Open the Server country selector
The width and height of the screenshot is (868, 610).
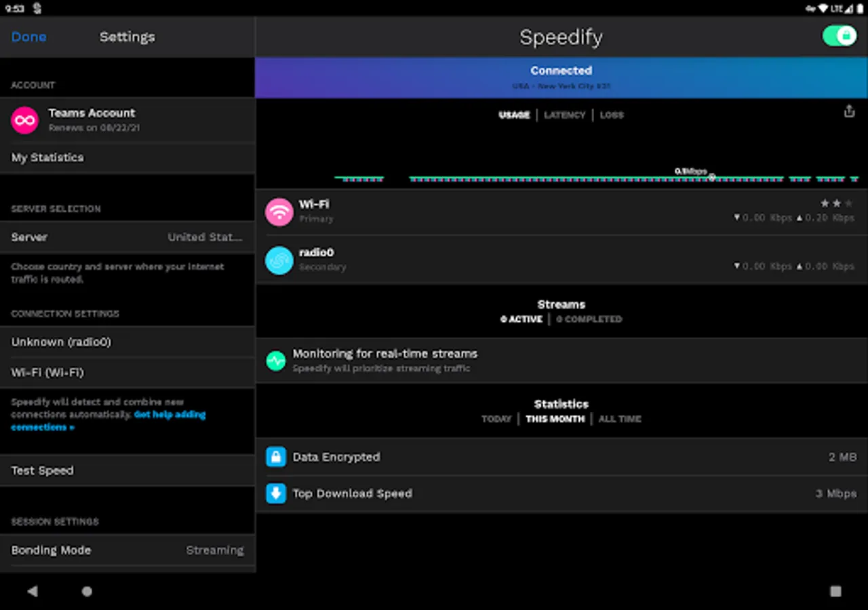pos(127,237)
